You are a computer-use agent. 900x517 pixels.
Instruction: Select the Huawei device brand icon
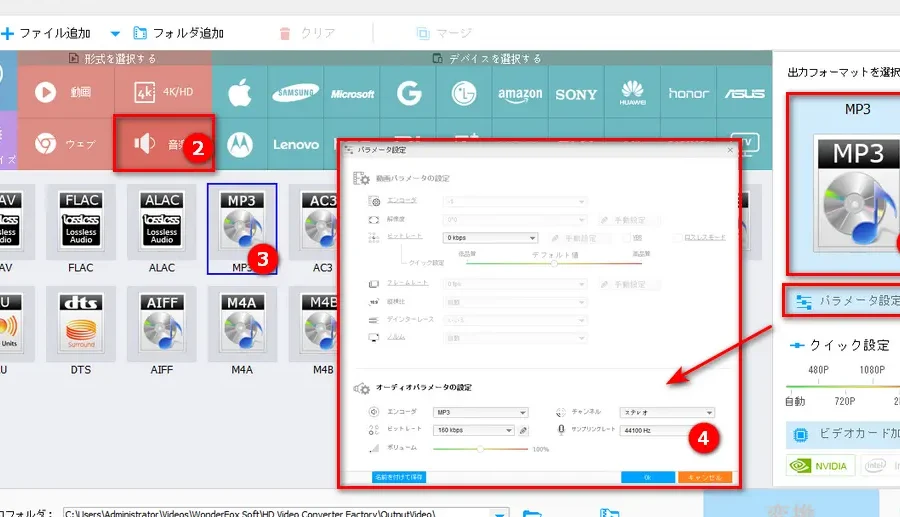[x=632, y=93]
